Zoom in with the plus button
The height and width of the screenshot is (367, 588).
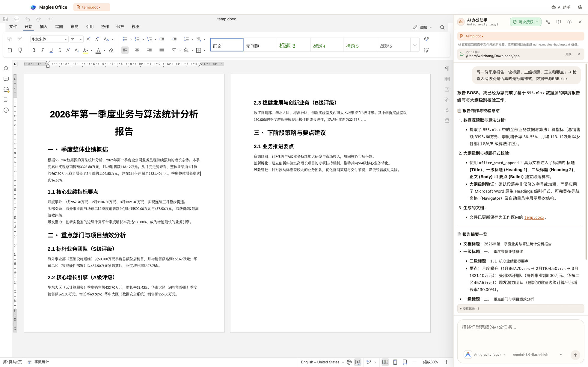click(x=446, y=362)
